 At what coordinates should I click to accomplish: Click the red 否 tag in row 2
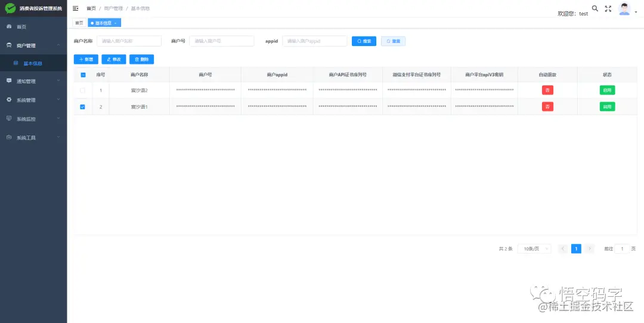coord(547,106)
